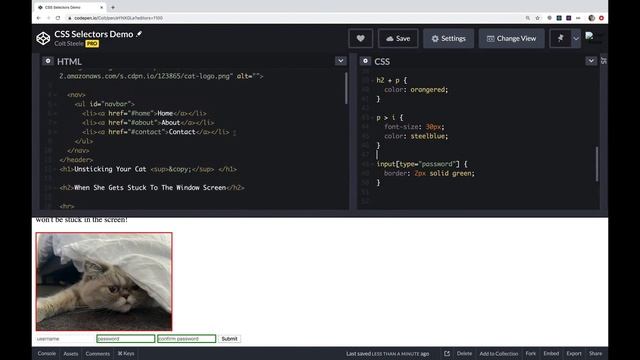Viewport: 640px width, 360px height.
Task: Click CSS editor vertical scrollbar
Action: point(597,164)
